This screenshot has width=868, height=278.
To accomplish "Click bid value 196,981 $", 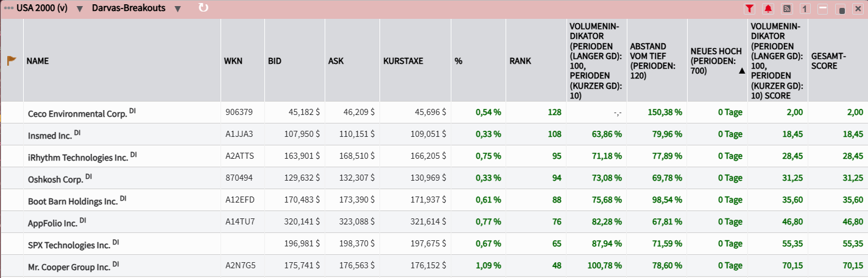I will pyautogui.click(x=302, y=244).
